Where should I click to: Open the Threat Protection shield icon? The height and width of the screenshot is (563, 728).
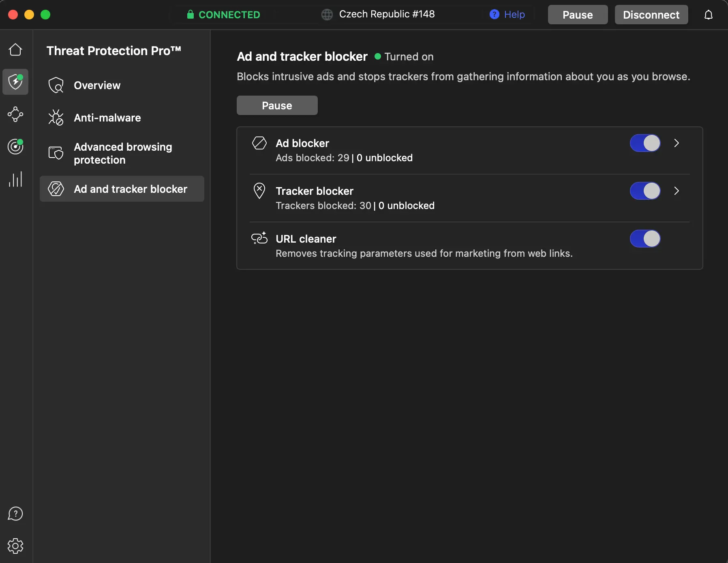pos(15,82)
